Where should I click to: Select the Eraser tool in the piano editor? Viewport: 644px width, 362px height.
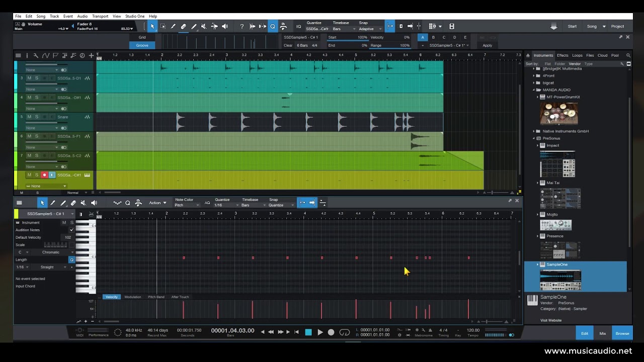73,203
